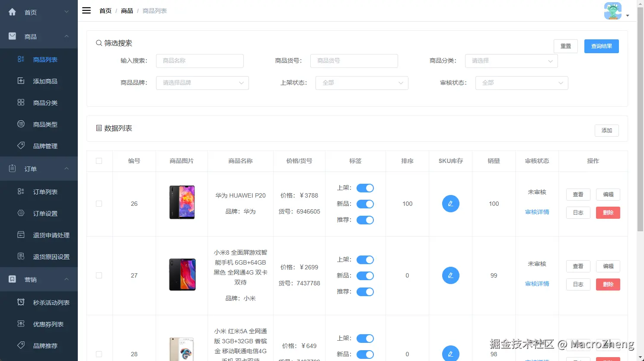Viewport: 644px width, 361px height.
Task: Collapse the 营销 sidebar section
Action: pos(39,279)
